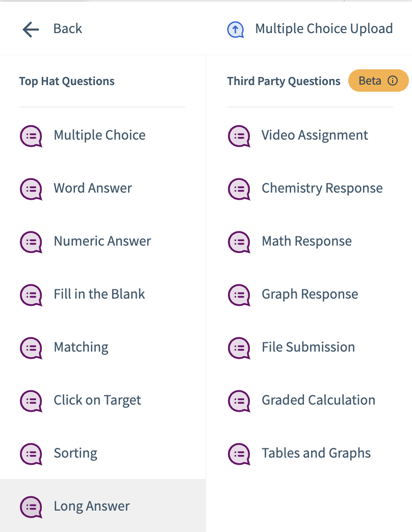
Task: Select the Graph Response question icon
Action: [239, 295]
